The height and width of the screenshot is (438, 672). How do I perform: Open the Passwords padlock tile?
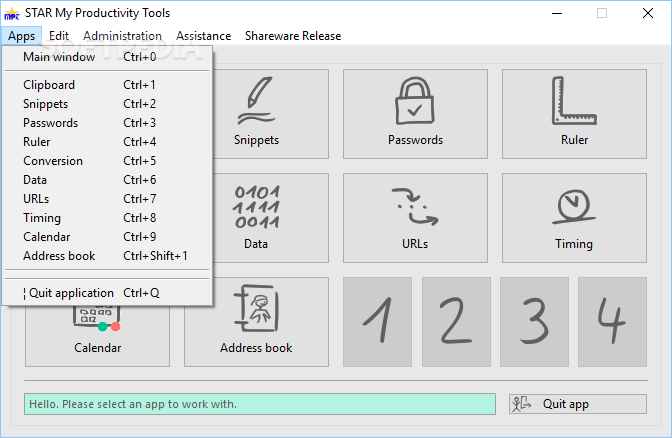click(415, 114)
